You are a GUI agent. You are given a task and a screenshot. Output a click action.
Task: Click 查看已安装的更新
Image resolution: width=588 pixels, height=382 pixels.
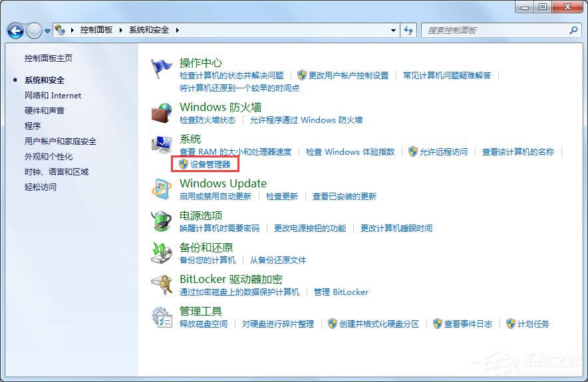pos(345,196)
